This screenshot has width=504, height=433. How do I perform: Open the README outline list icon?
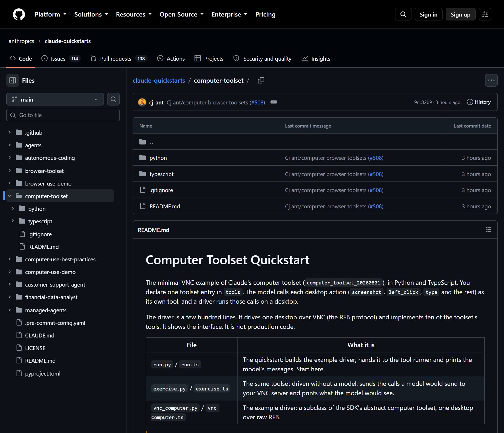pos(488,230)
